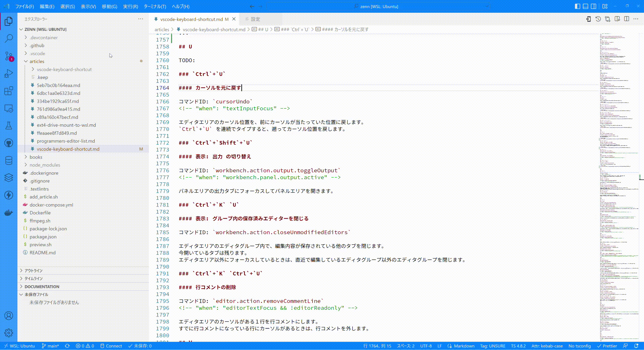Click the Go Back arrow in title bar

point(252,6)
